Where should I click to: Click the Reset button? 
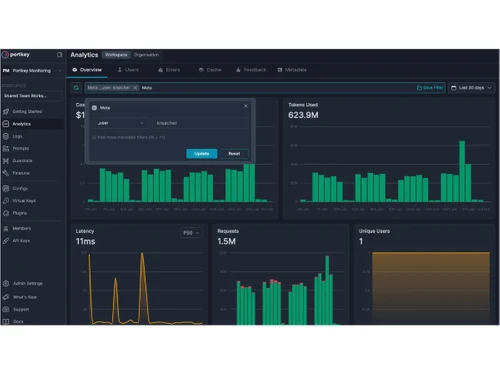click(x=234, y=154)
